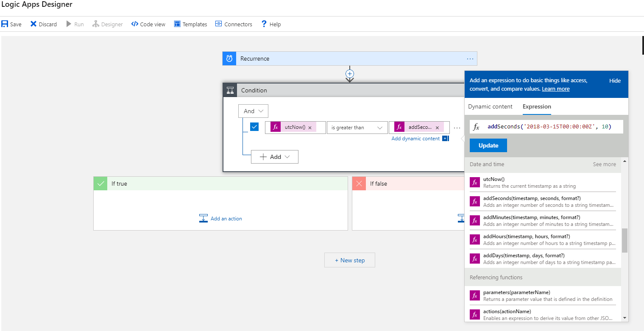
Task: Click the plus icon beside Add dynamic content
Action: pos(445,139)
